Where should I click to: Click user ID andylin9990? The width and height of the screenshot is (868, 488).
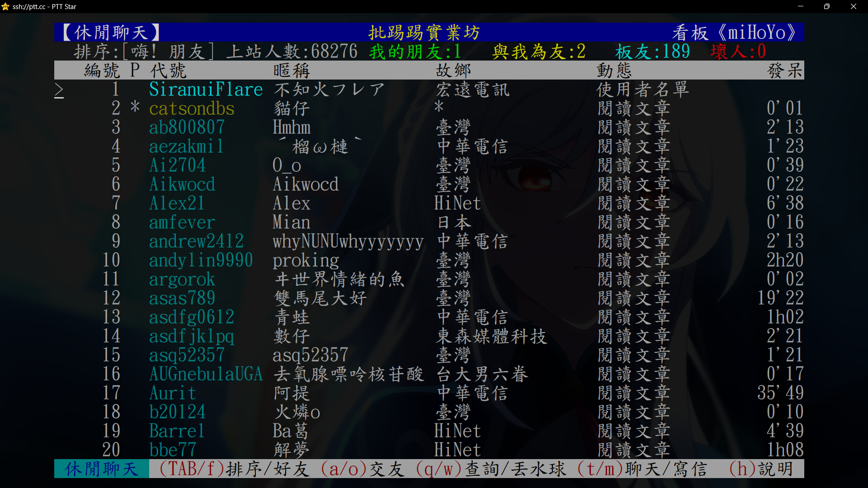click(x=201, y=260)
